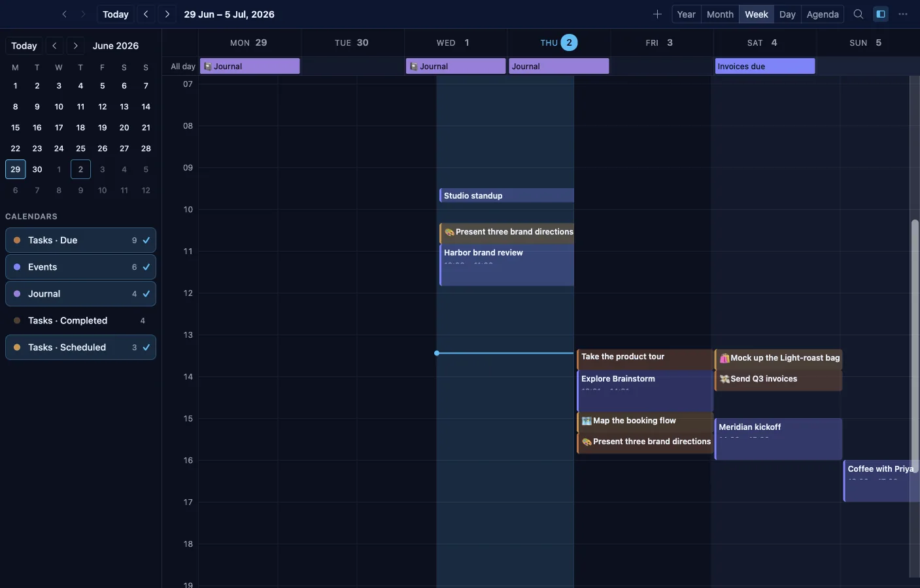The width and height of the screenshot is (920, 588).
Task: Select June 26 in mini calendar
Action: pos(103,148)
